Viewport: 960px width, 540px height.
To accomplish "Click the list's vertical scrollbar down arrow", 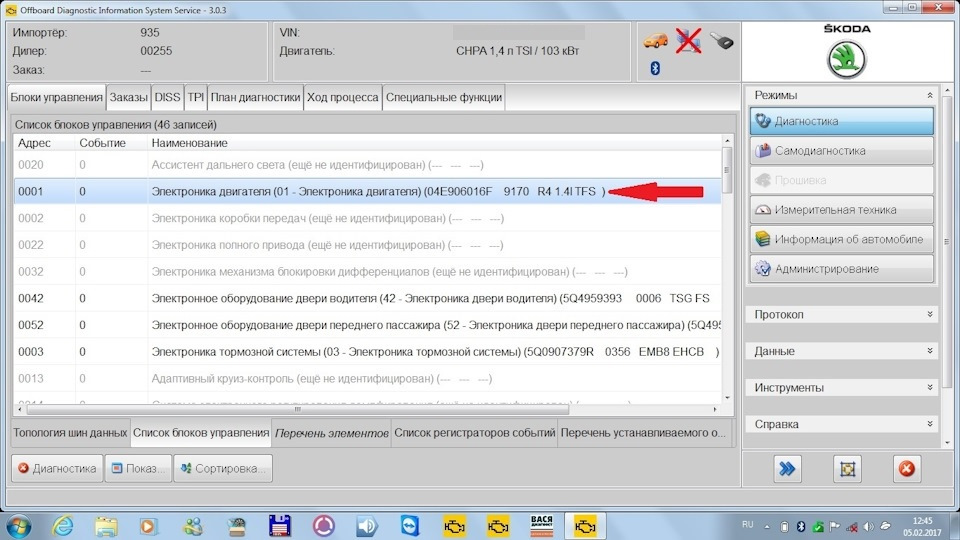I will click(727, 397).
